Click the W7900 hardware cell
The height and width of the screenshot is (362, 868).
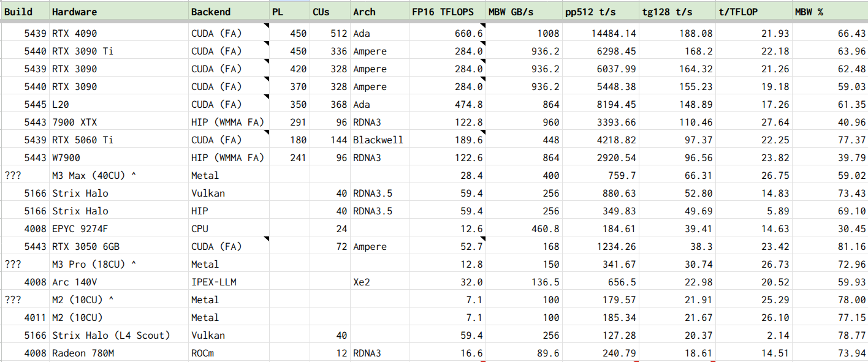119,158
